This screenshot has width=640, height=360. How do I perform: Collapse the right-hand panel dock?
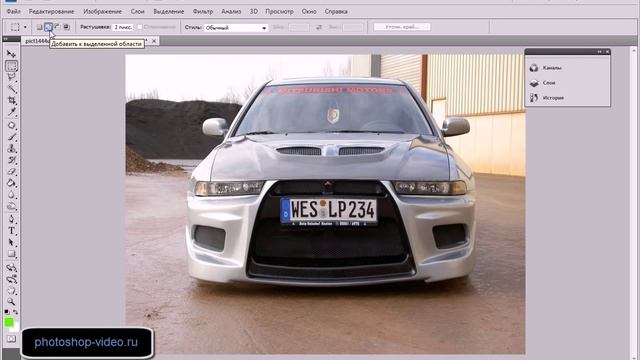pos(599,52)
